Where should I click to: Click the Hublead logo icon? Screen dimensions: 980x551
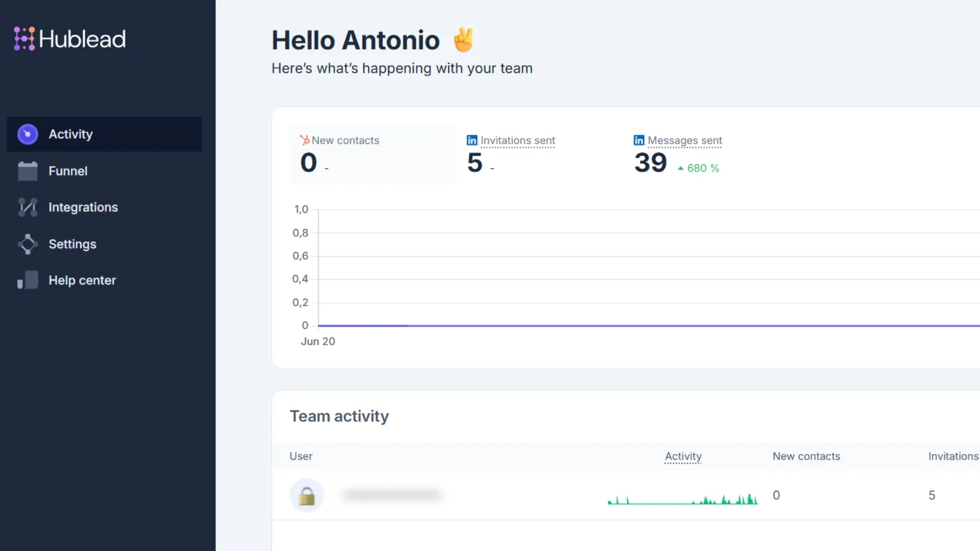click(24, 39)
